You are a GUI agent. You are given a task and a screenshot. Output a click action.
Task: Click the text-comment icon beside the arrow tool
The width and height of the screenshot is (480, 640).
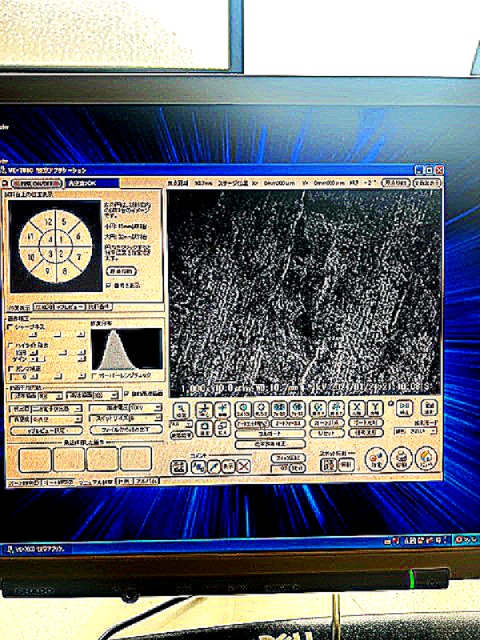pyautogui.click(x=198, y=466)
